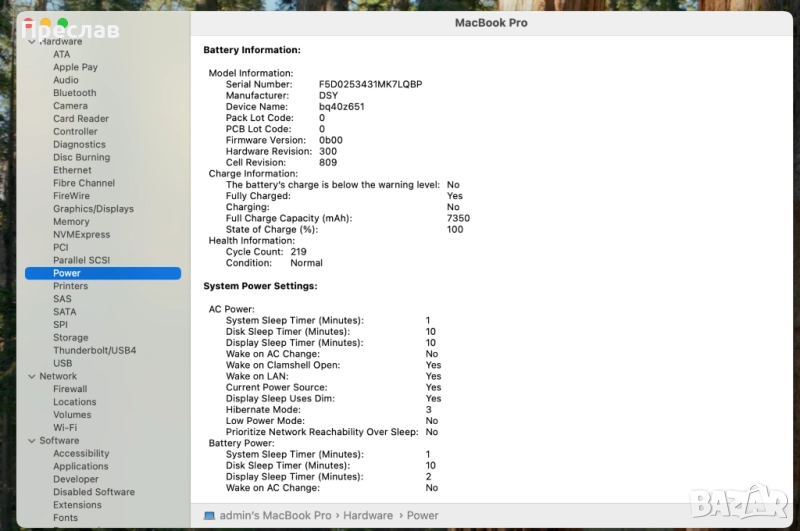This screenshot has width=800, height=531.
Task: Collapse the Network section triangle
Action: point(31,377)
